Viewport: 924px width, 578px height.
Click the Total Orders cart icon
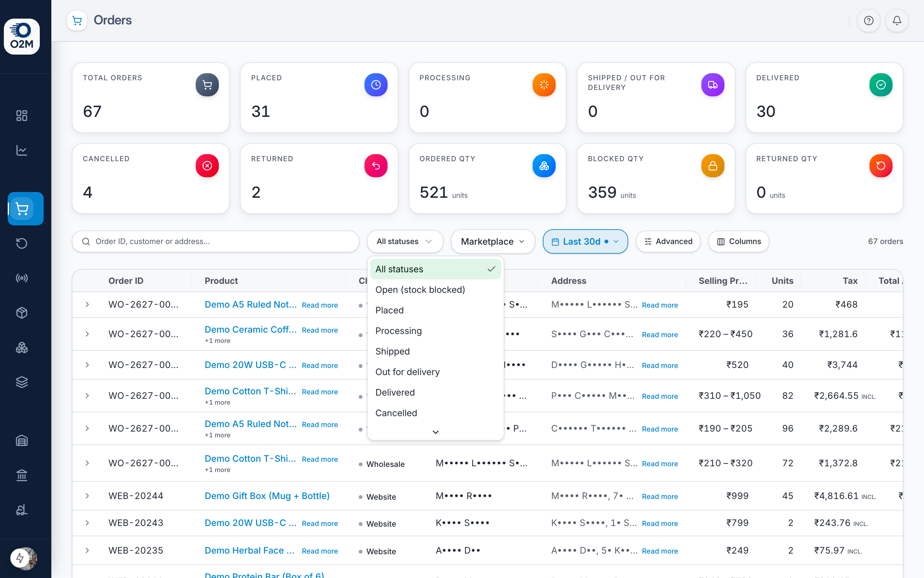coord(207,85)
